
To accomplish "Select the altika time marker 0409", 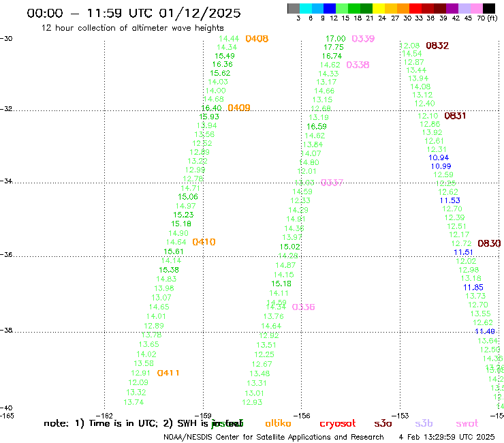I will pyautogui.click(x=239, y=108).
